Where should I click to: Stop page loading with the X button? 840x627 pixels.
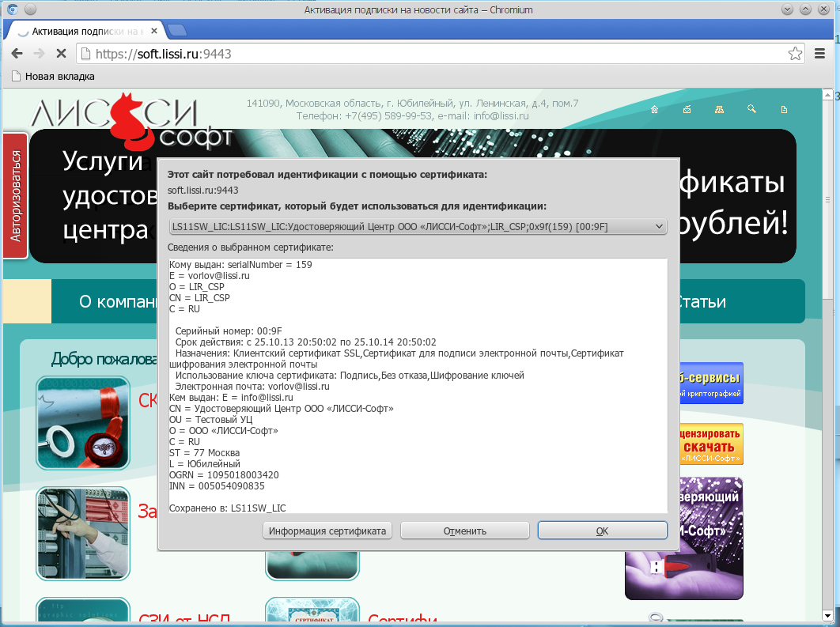pos(61,54)
